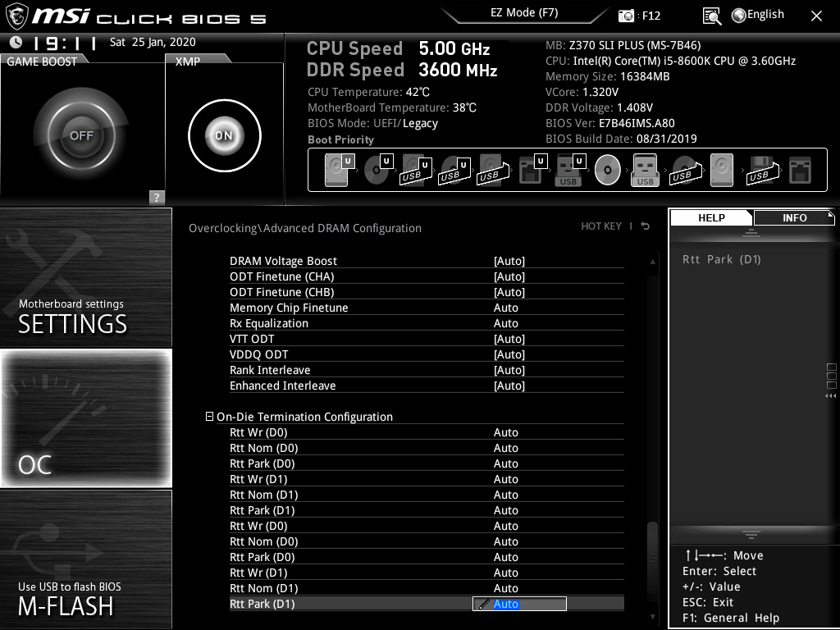The image size is (840, 630).
Task: Select the UEFI CD/DVD boot device icon
Action: pyautogui.click(x=377, y=171)
